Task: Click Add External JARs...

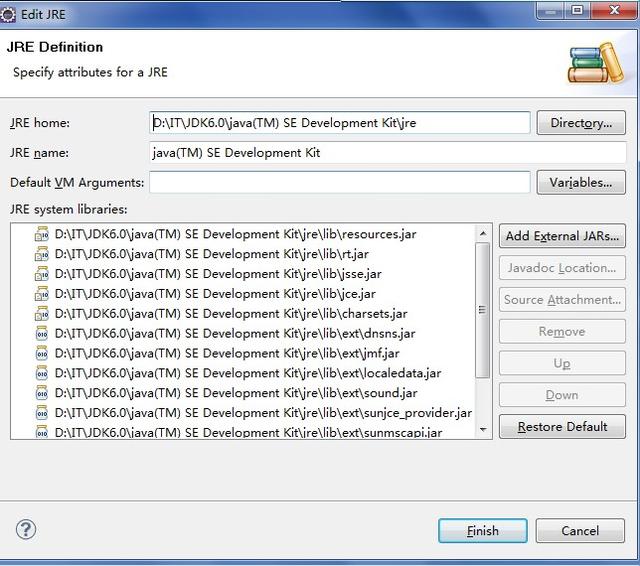Action: 562,236
